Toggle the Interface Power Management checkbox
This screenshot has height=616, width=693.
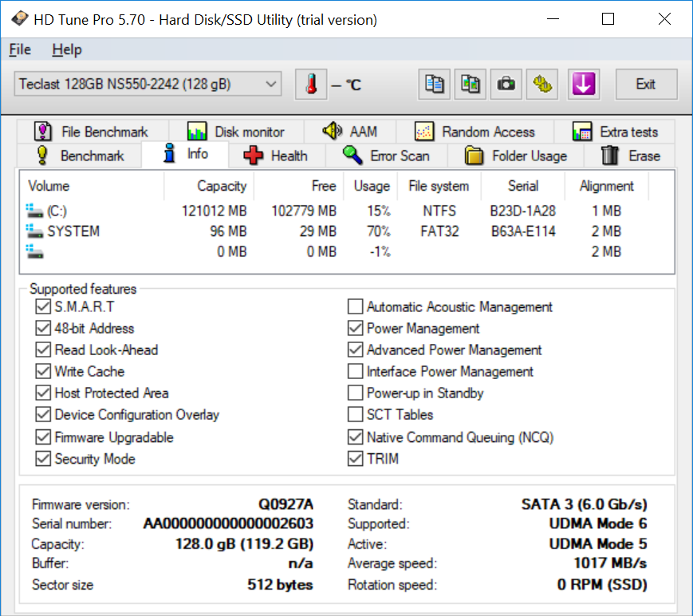tap(356, 372)
